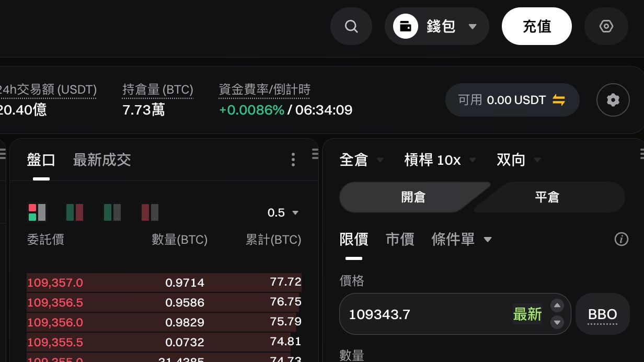Switch to 開倉 open position mode
This screenshot has width=644, height=362.
pyautogui.click(x=413, y=197)
